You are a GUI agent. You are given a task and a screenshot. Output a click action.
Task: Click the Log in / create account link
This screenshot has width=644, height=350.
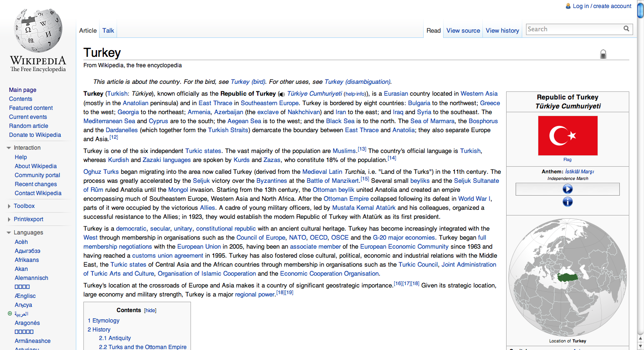pos(602,6)
